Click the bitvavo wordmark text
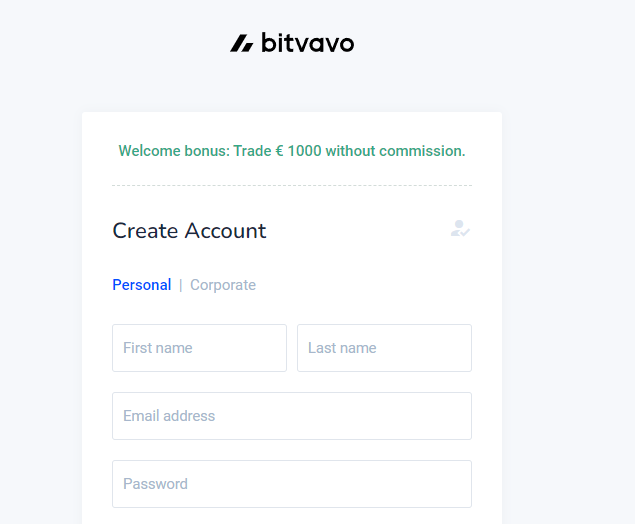This screenshot has width=635, height=524. [308, 43]
